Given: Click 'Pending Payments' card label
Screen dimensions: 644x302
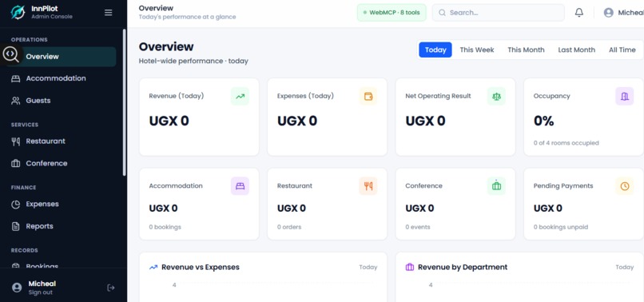Looking at the screenshot, I should (x=563, y=185).
